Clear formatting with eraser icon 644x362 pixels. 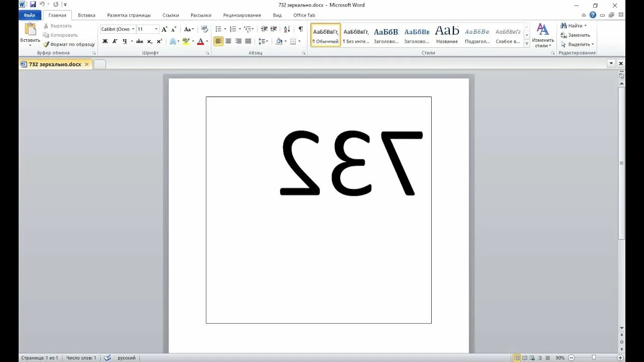click(204, 29)
